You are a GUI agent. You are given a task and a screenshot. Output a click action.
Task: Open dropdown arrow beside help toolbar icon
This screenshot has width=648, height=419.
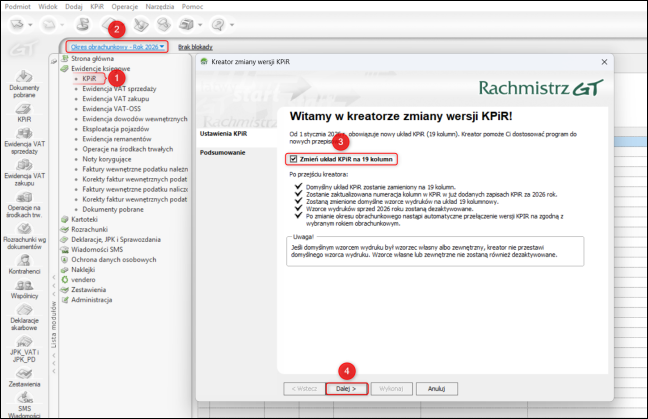[x=232, y=25]
